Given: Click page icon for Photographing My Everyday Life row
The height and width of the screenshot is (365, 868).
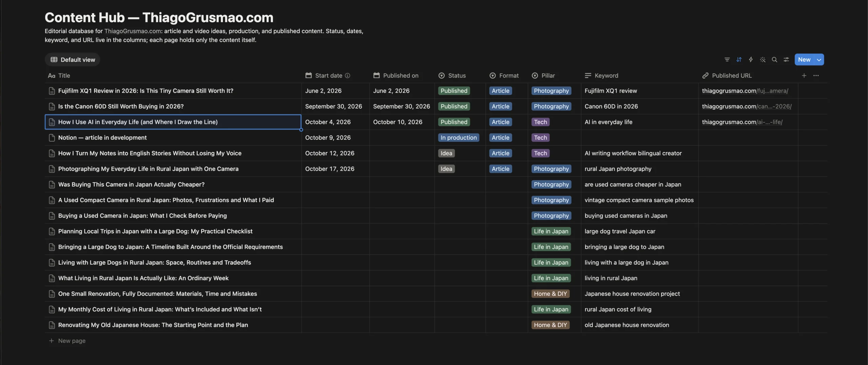Looking at the screenshot, I should tap(52, 169).
